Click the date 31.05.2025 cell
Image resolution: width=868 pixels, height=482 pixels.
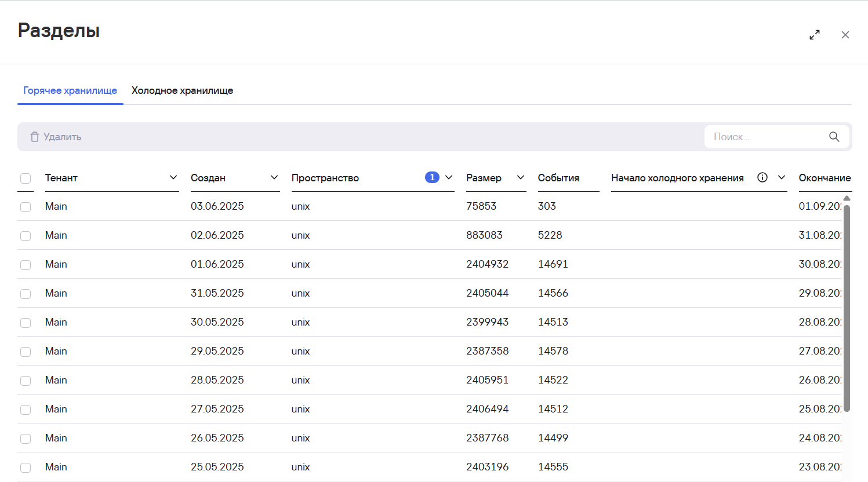coord(217,293)
